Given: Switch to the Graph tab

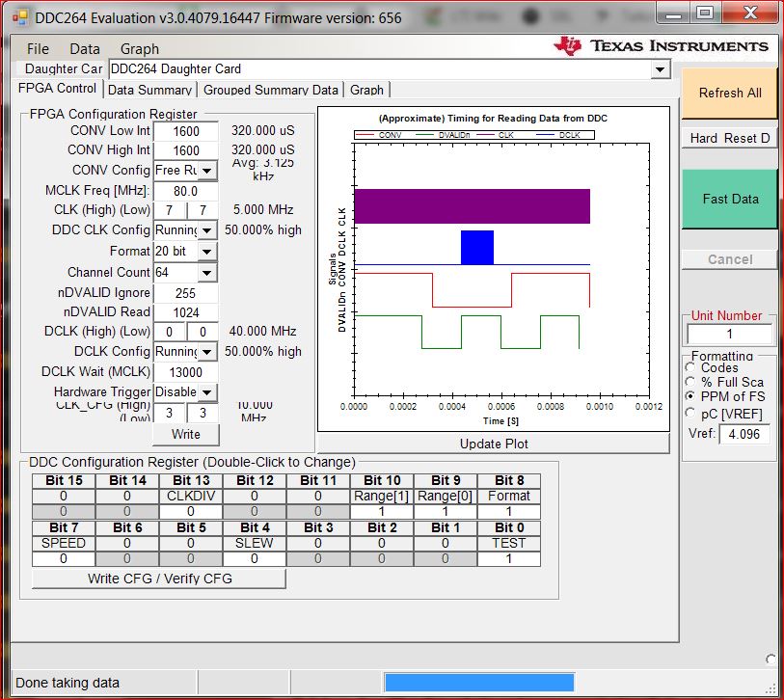Looking at the screenshot, I should [366, 90].
